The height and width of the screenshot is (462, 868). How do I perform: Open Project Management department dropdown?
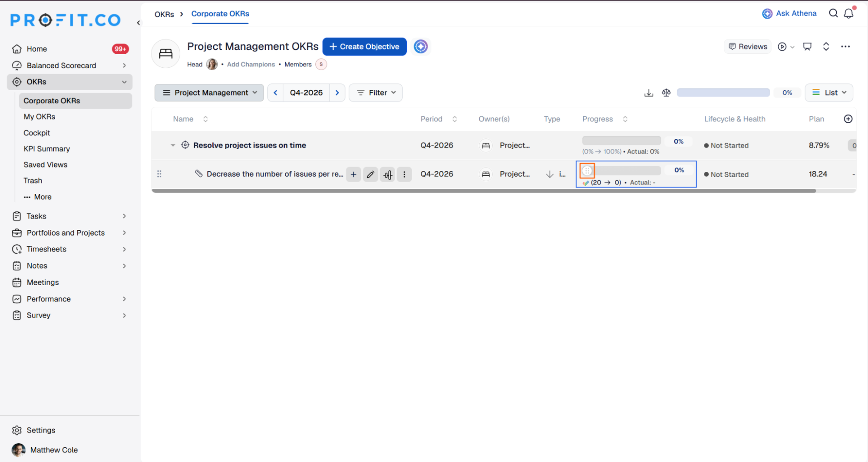209,93
